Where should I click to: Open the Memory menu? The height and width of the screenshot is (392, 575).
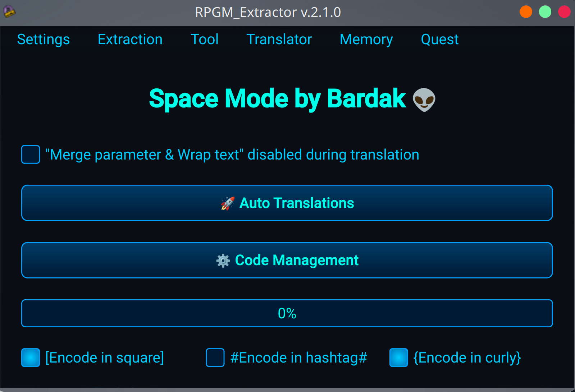click(x=366, y=40)
